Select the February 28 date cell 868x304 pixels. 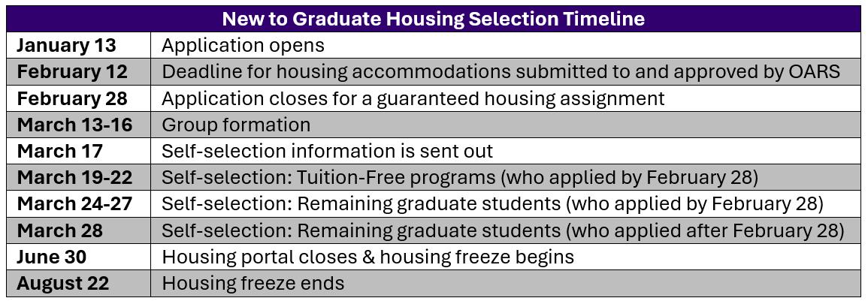pyautogui.click(x=79, y=98)
